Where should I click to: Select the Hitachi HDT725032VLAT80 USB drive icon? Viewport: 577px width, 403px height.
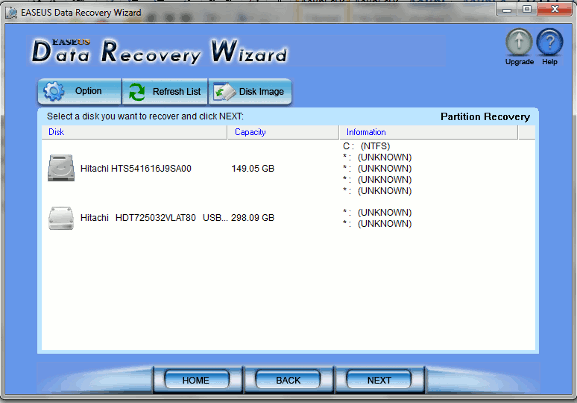click(x=61, y=218)
